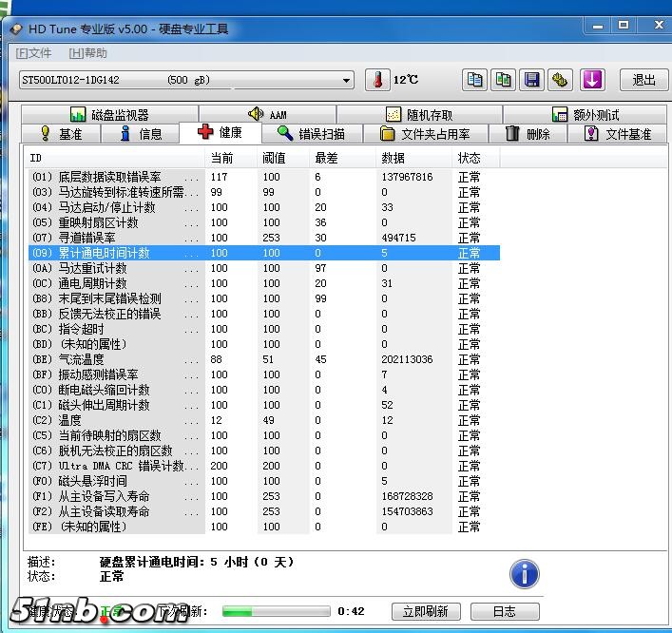Select the (BC) 指令超时 row
672x633 pixels.
click(x=264, y=329)
